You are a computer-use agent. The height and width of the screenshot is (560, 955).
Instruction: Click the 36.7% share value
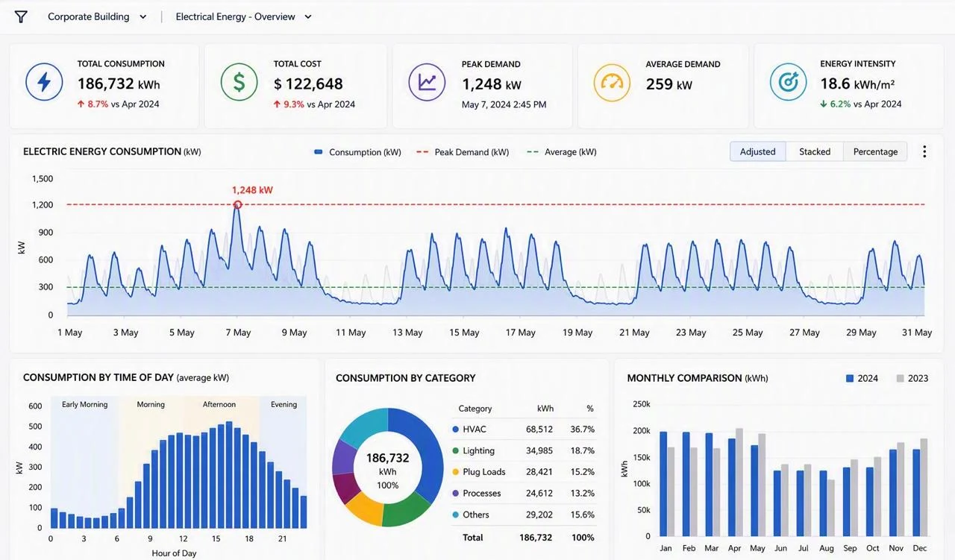582,430
